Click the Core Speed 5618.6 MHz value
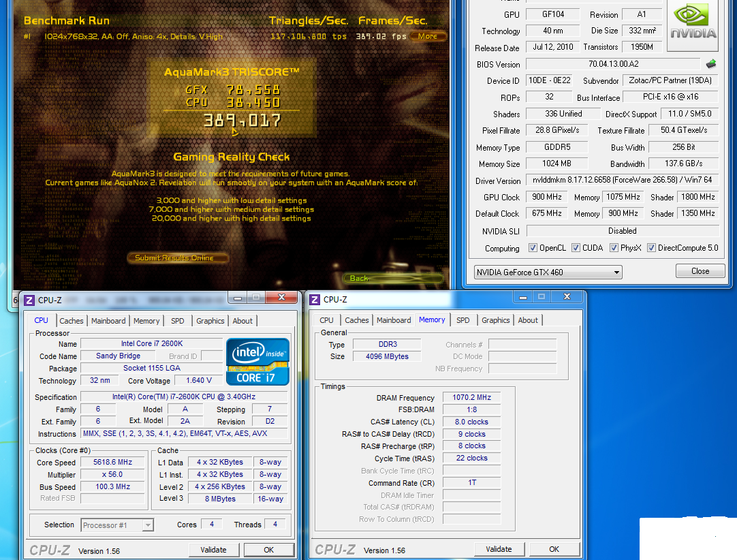737x560 pixels. [113, 462]
